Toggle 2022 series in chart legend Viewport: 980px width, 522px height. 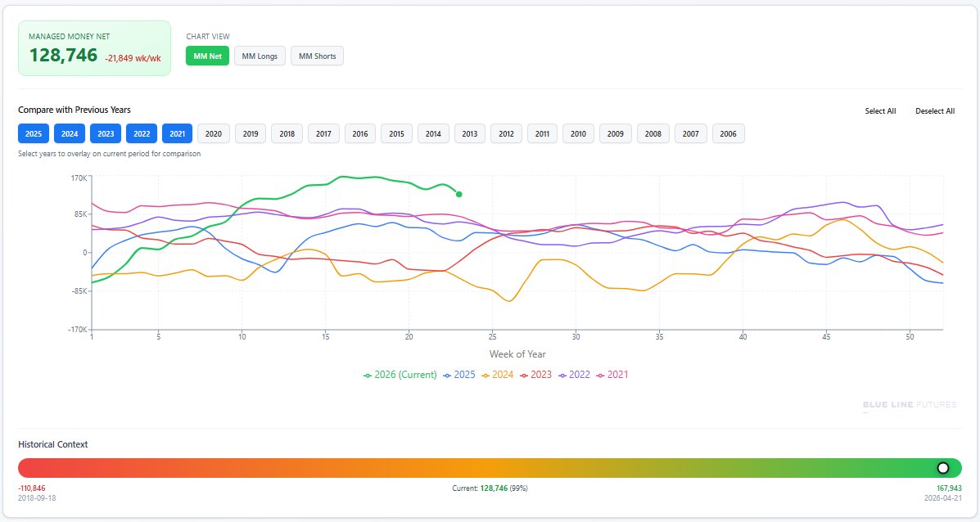[x=574, y=375]
